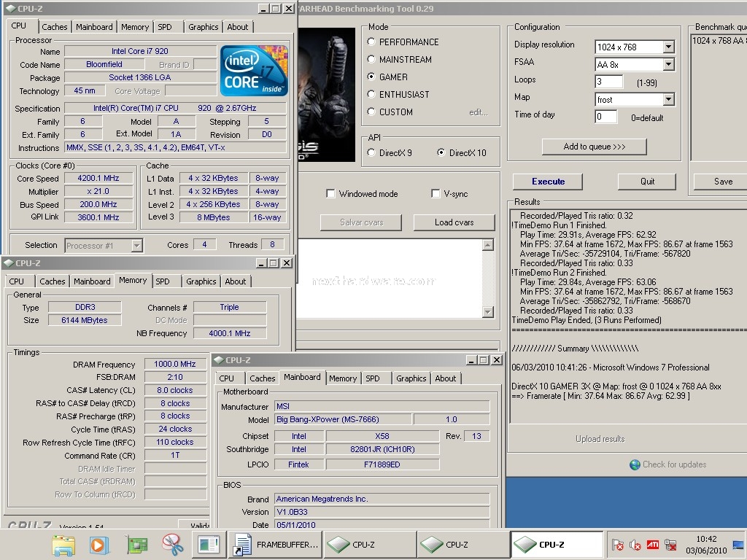Open CPU tab in Mainboard CPU-Z window
This screenshot has height=560, width=747.
pyautogui.click(x=227, y=378)
